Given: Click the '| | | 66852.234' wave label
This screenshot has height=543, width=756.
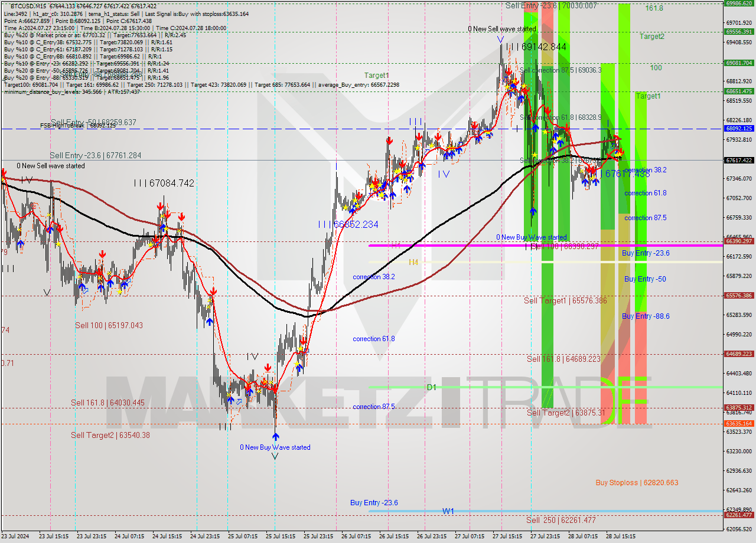Looking at the screenshot, I should tap(348, 225).
